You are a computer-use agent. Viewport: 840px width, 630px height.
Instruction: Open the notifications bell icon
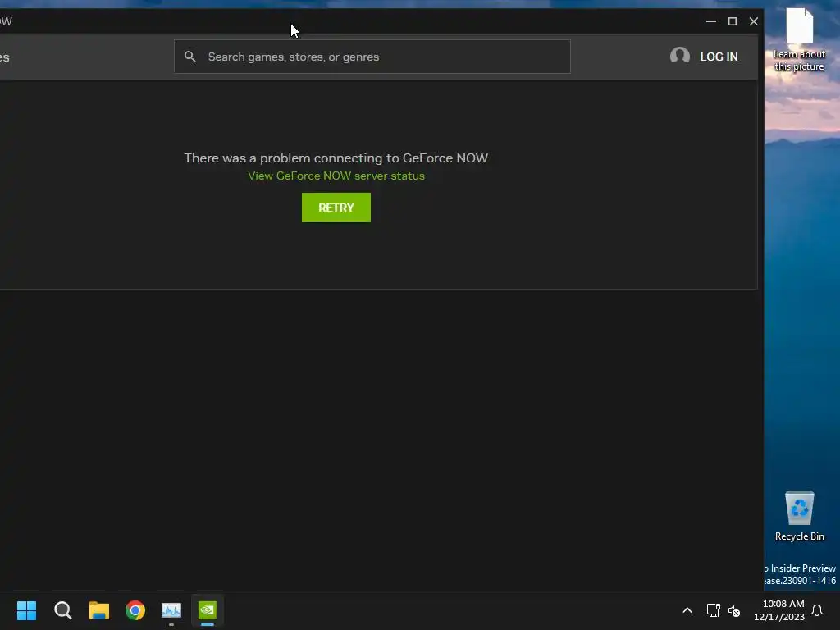817,610
